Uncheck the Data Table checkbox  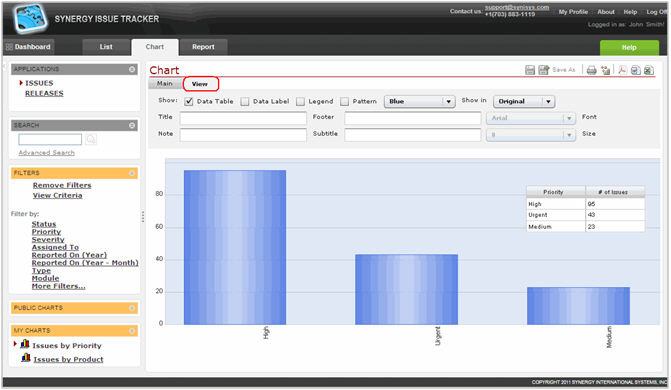(x=189, y=101)
